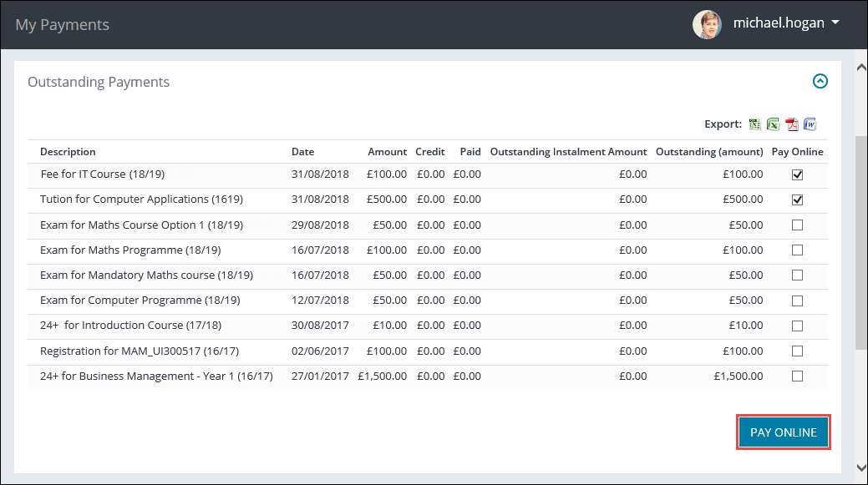Tick Pay Online for Exam for Computer Programme

(x=797, y=301)
